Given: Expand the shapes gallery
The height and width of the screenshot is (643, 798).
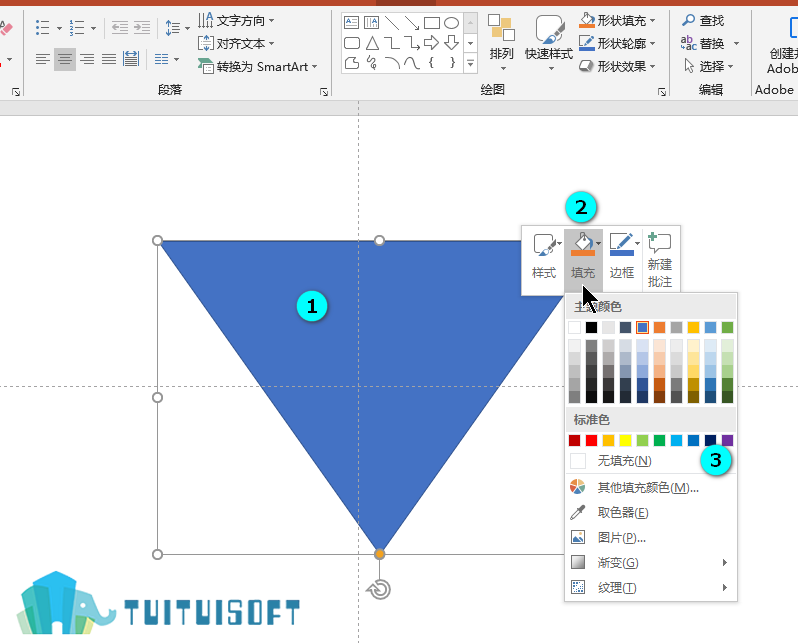Looking at the screenshot, I should tap(471, 64).
